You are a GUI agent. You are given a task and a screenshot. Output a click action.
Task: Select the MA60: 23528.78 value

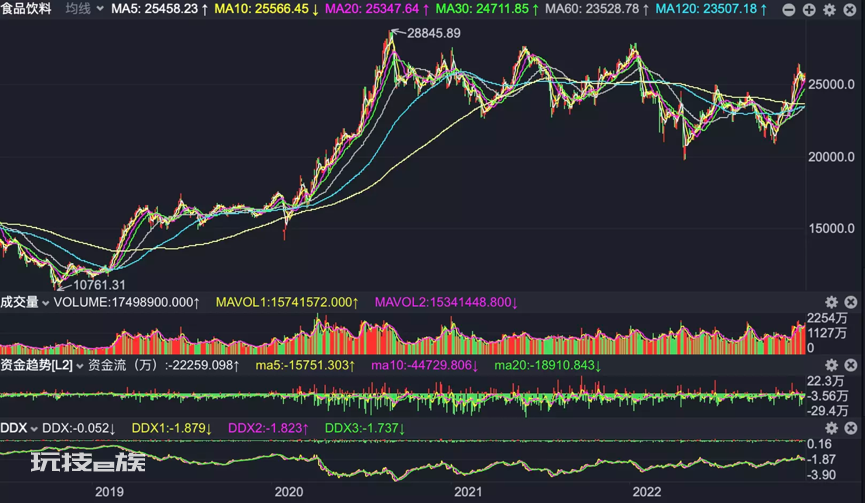coord(597,9)
